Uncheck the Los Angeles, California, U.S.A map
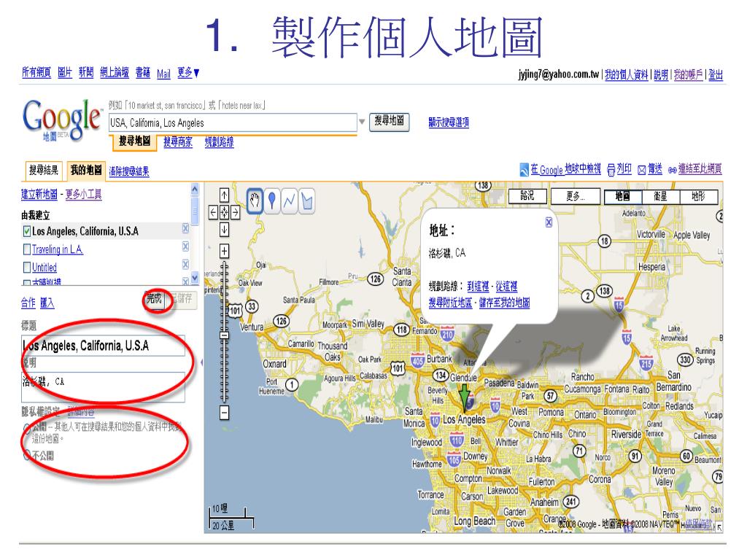 point(27,231)
